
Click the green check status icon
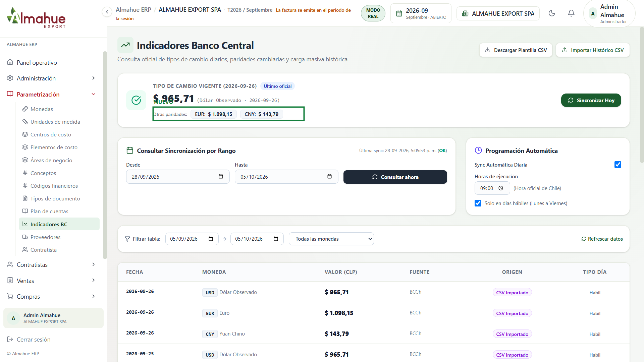[x=136, y=100]
